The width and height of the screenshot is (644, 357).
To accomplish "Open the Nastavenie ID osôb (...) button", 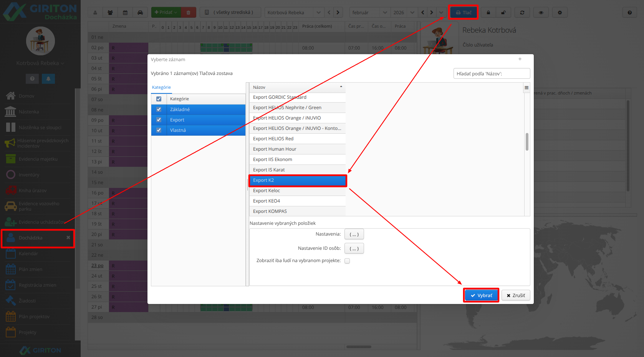I will 354,249.
